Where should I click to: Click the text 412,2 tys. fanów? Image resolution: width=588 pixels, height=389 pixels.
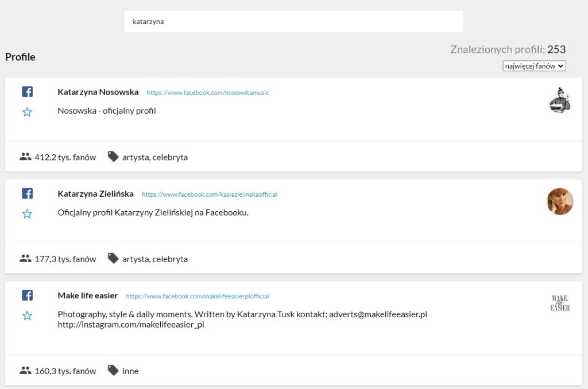65,157
